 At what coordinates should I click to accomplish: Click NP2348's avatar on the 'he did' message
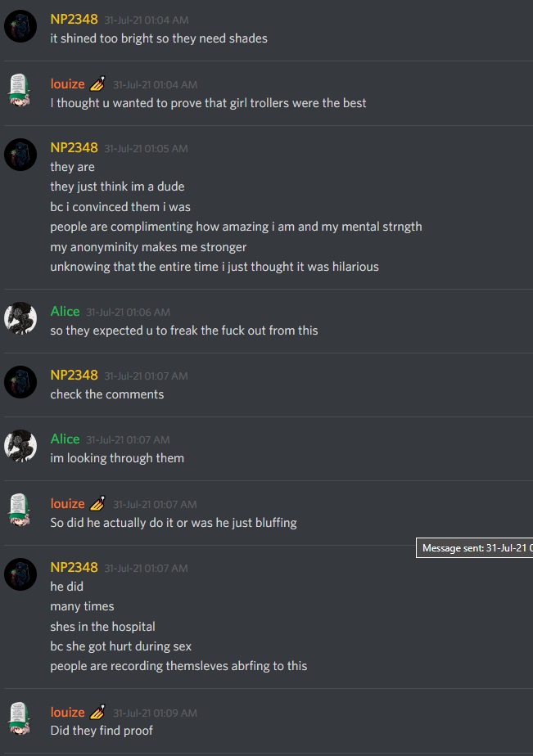[x=20, y=574]
